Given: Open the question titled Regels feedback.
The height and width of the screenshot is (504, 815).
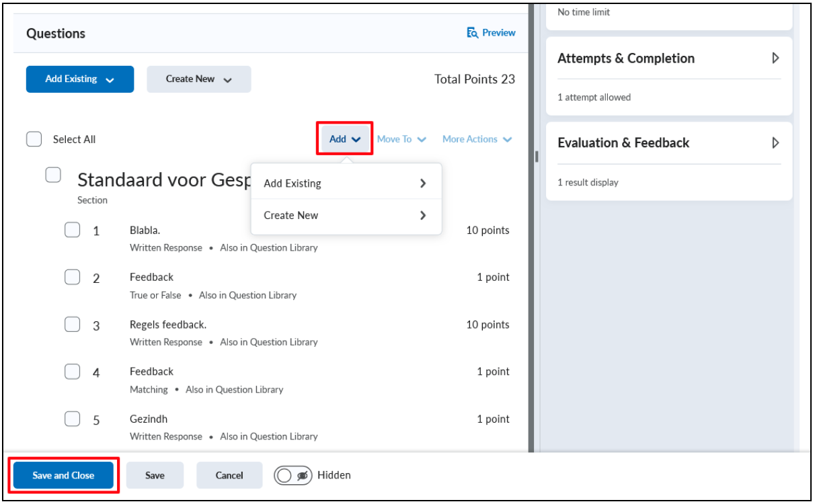Looking at the screenshot, I should click(x=168, y=325).
